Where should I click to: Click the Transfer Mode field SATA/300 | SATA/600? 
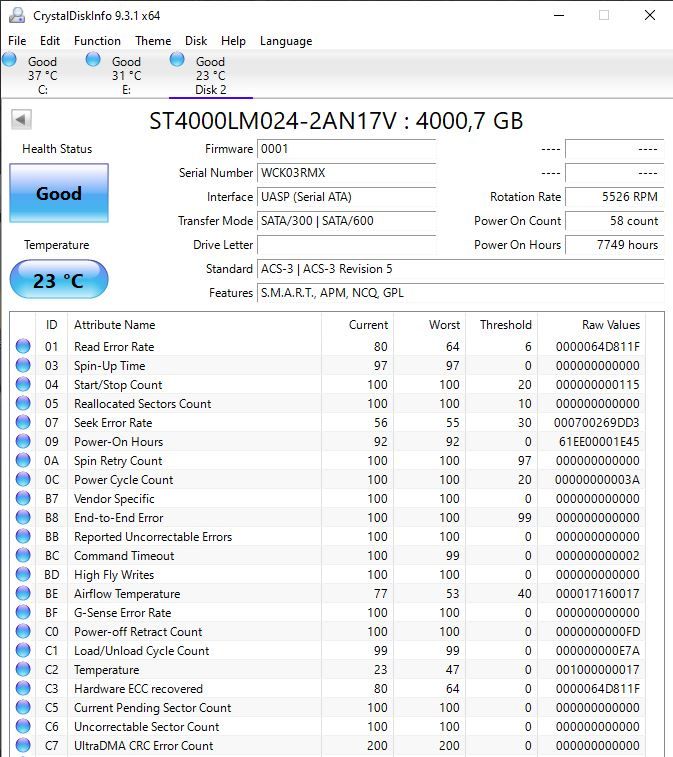(347, 221)
